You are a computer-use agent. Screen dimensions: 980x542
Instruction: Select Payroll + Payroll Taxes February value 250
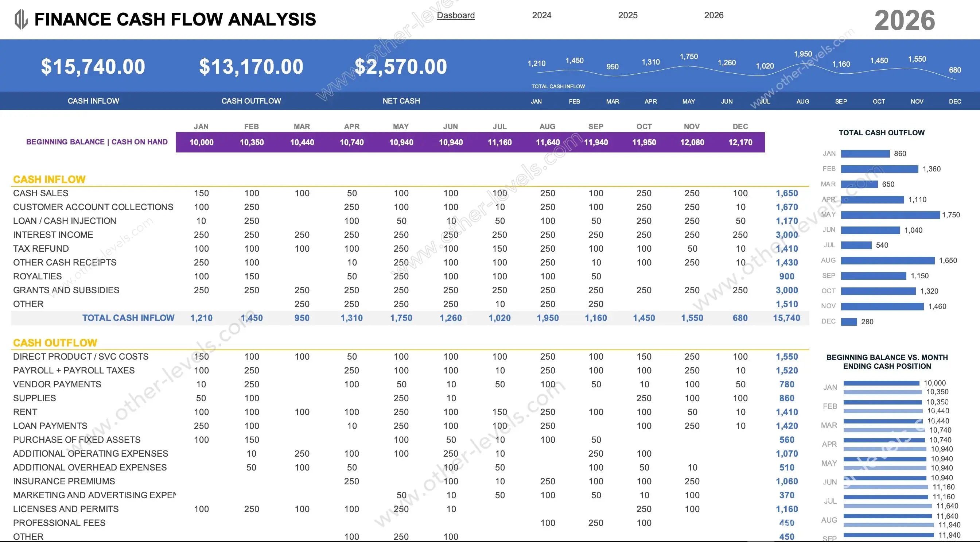point(252,371)
